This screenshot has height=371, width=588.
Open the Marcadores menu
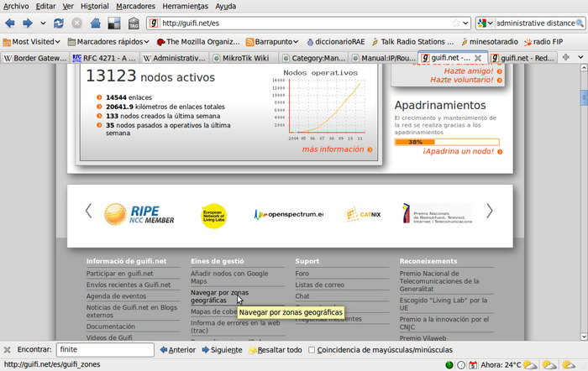click(x=135, y=6)
